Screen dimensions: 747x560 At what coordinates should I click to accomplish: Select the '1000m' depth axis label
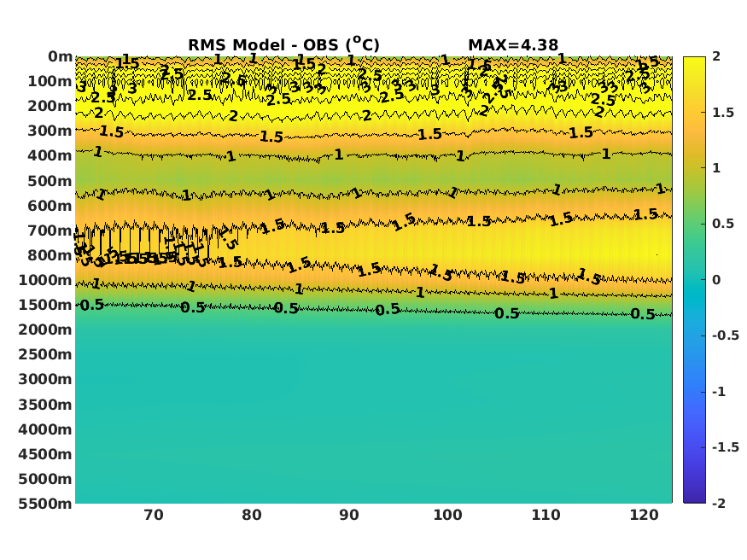click(x=45, y=280)
